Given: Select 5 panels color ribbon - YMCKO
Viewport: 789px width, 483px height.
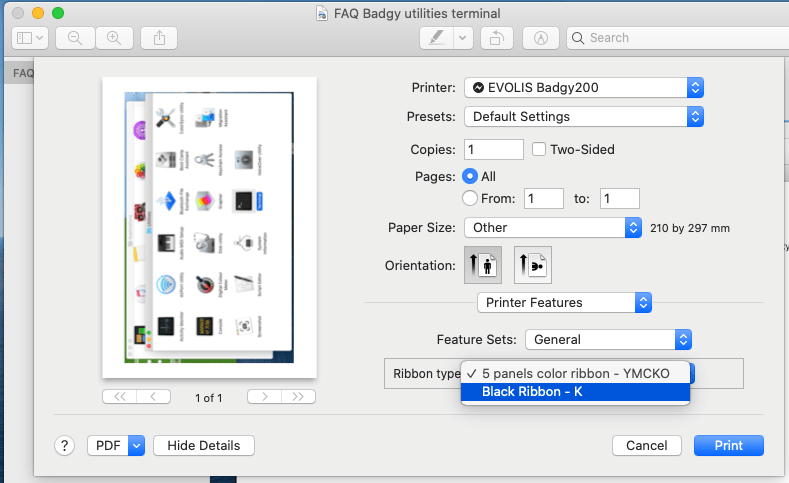Looking at the screenshot, I should (x=575, y=374).
